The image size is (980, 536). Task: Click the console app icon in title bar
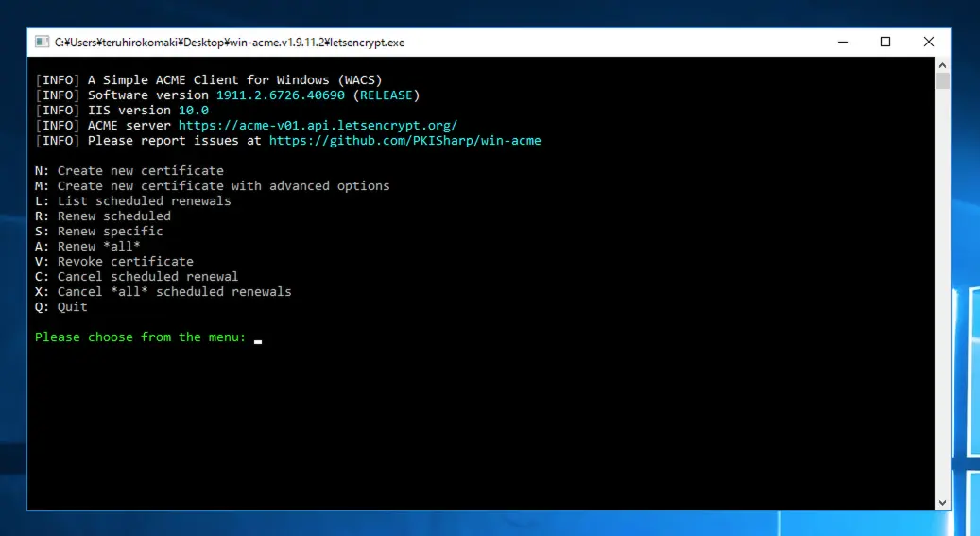(x=42, y=42)
